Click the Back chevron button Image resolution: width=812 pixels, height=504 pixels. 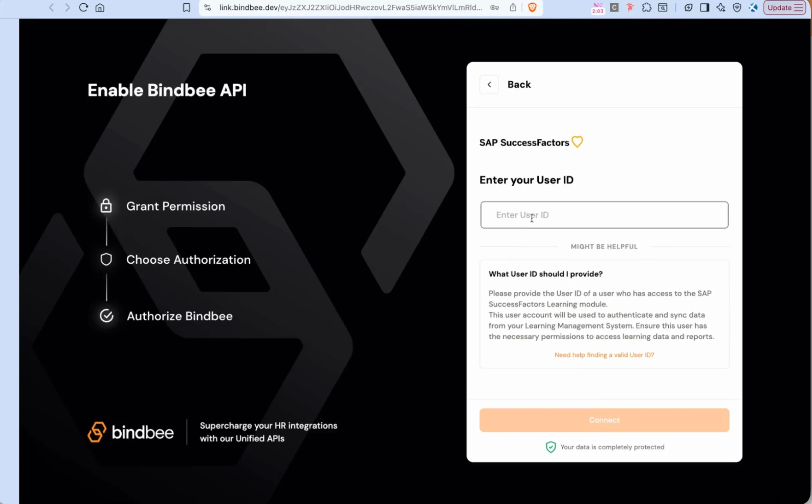(489, 85)
